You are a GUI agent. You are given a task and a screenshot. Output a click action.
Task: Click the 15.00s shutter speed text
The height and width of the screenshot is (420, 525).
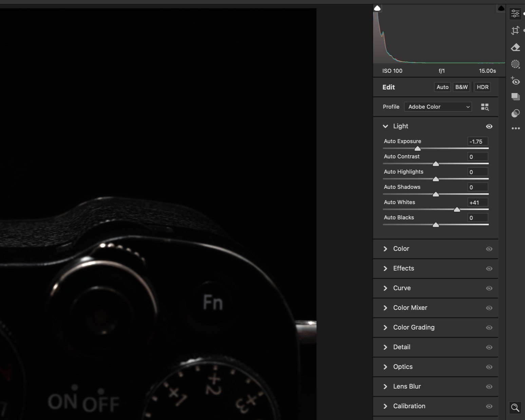[487, 71]
